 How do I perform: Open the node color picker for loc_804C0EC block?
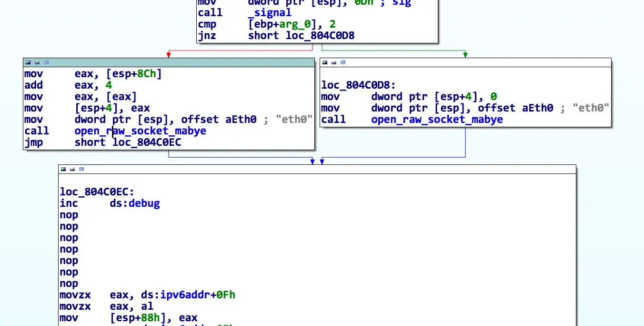pyautogui.click(x=63, y=169)
